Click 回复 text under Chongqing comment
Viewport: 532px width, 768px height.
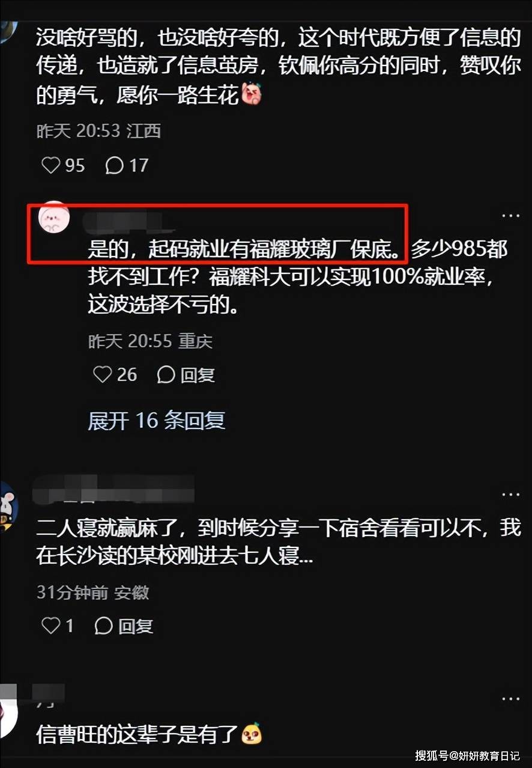[x=198, y=375]
